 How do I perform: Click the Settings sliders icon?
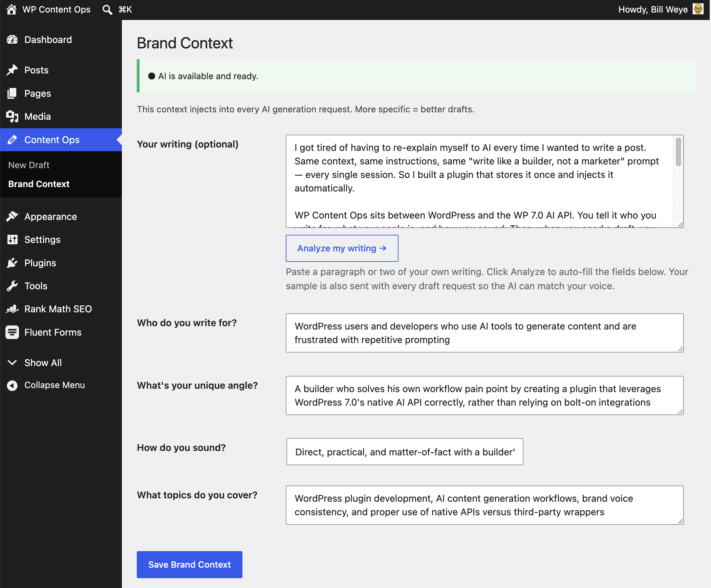12,240
